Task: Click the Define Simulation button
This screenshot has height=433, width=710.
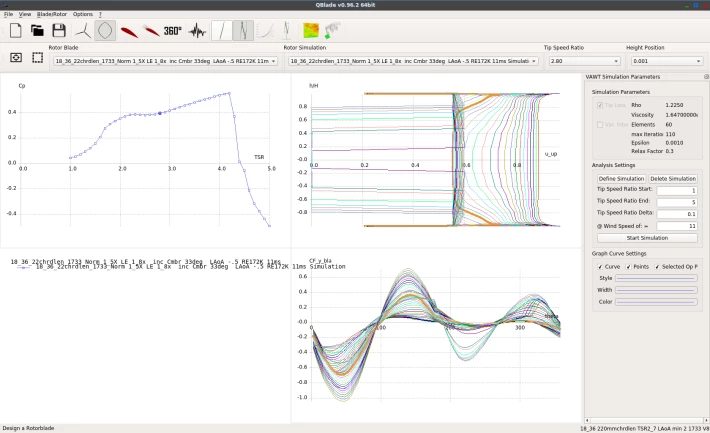Action: pyautogui.click(x=621, y=178)
